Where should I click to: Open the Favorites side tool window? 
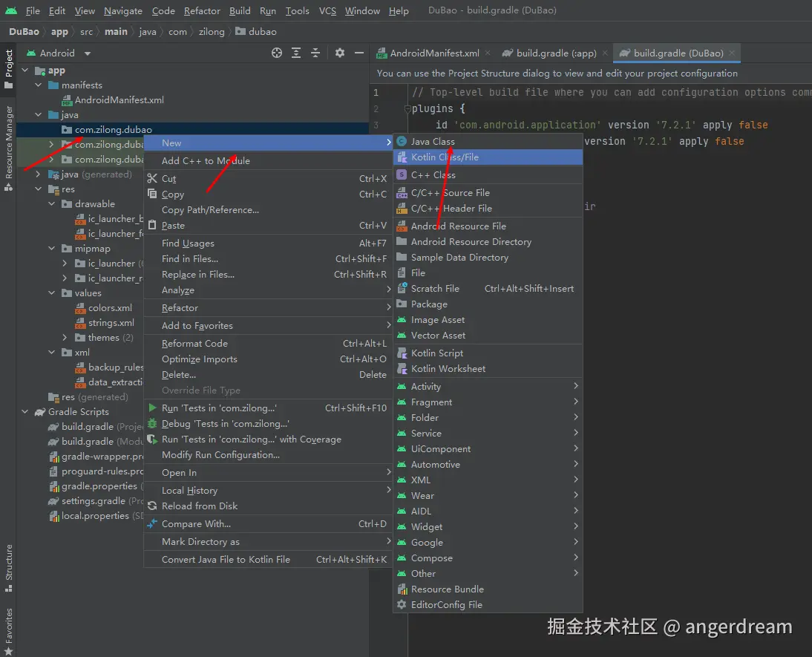[8, 630]
